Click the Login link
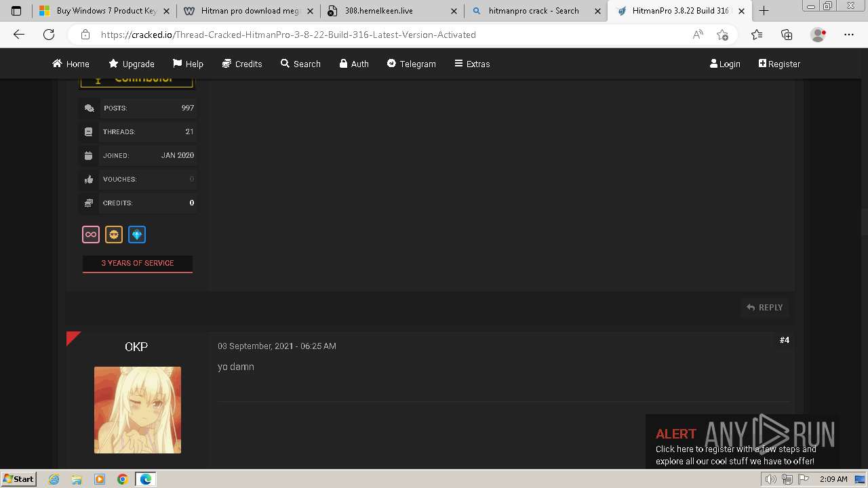Viewport: 868px width, 488px height. point(725,64)
